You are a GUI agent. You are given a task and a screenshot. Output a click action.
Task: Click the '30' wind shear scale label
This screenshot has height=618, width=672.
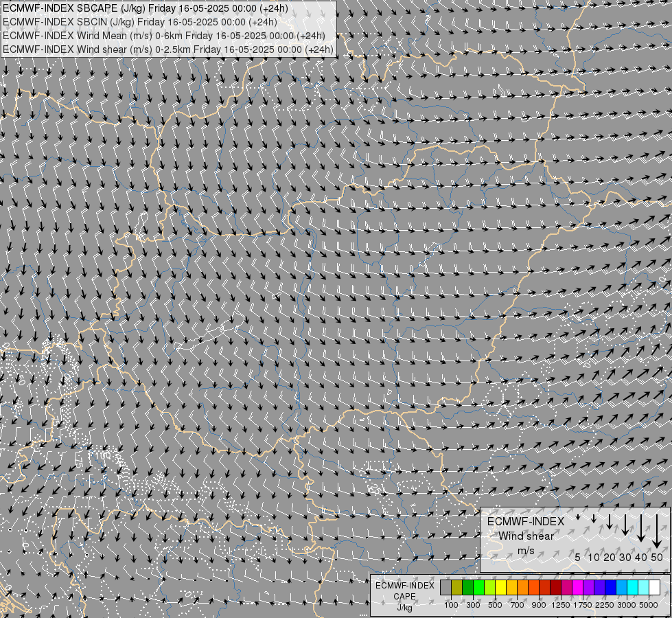pyautogui.click(x=625, y=557)
